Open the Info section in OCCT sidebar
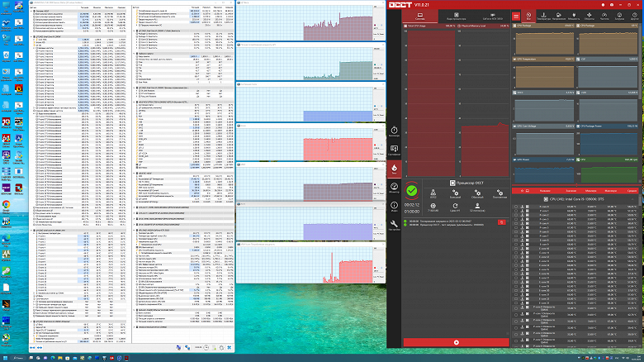This screenshot has height=362, width=644. click(x=394, y=207)
